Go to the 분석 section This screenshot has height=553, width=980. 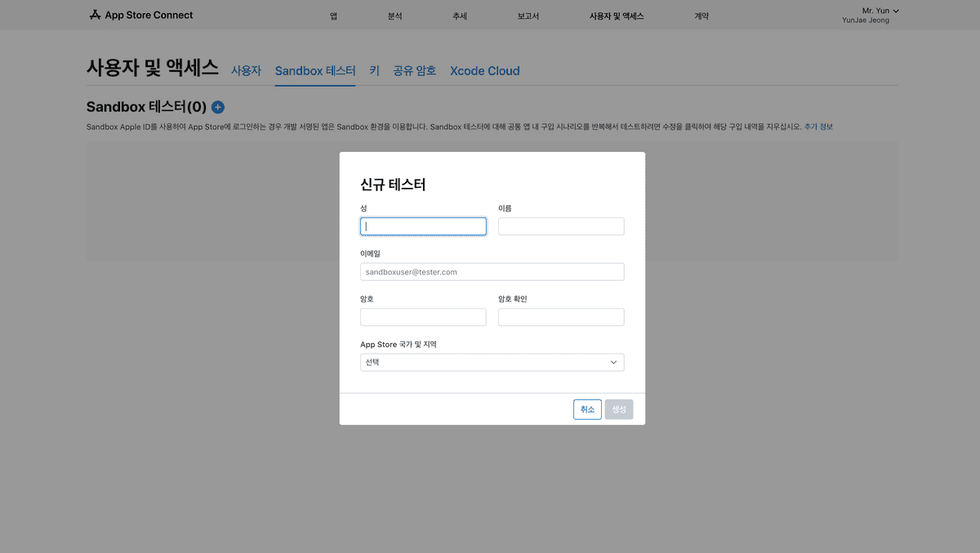click(395, 16)
